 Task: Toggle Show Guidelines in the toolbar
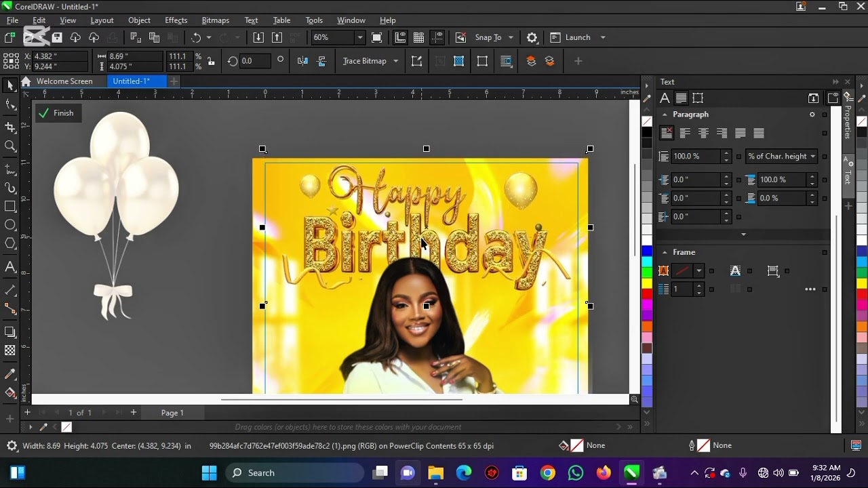437,37
